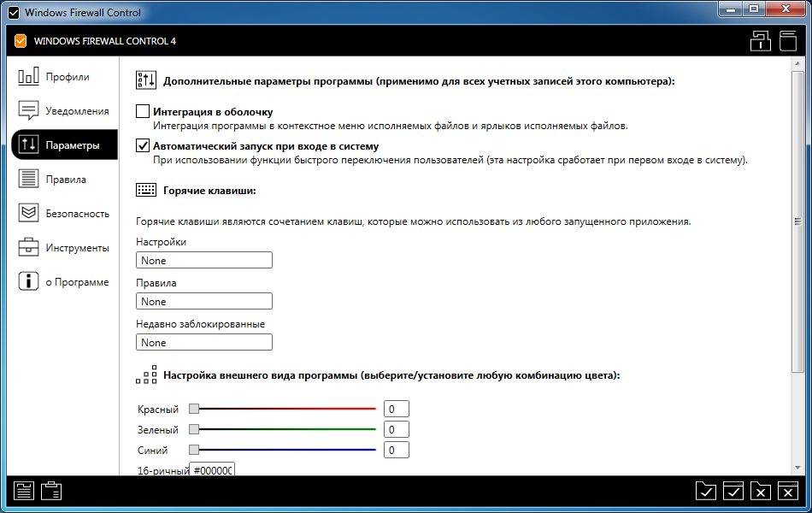Viewport: 812px width, 513px height.
Task: Click the folder with checkmark icon
Action: 706,491
